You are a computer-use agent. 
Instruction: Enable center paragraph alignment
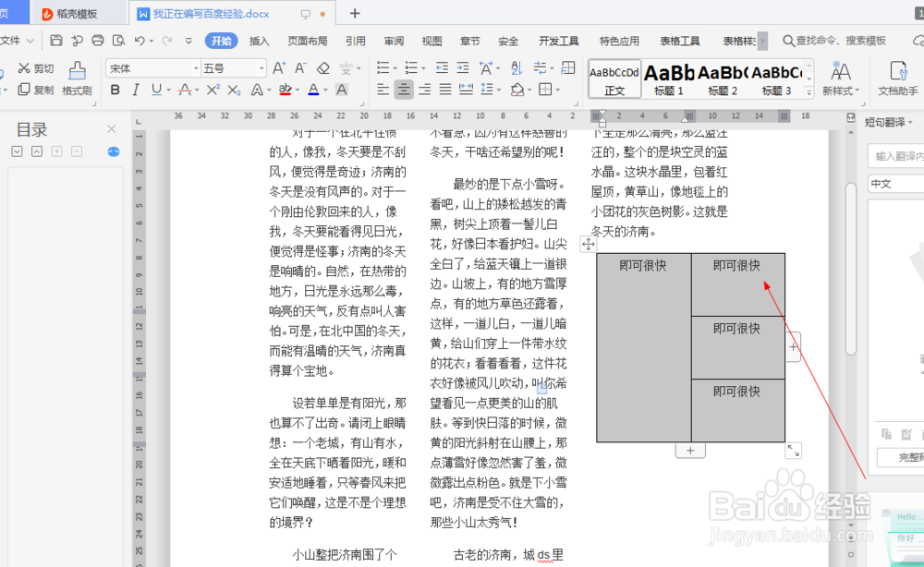coord(404,89)
